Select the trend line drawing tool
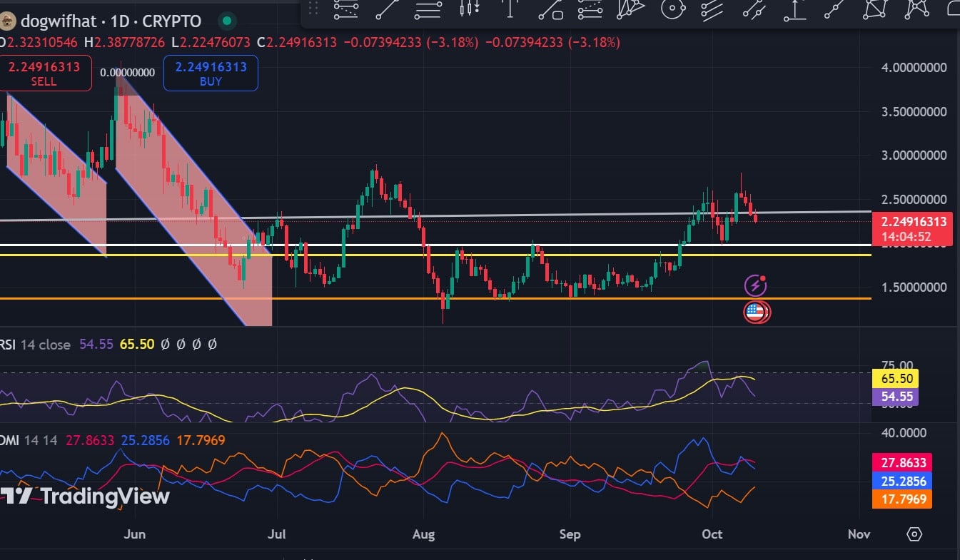The height and width of the screenshot is (560, 960). coord(388,9)
